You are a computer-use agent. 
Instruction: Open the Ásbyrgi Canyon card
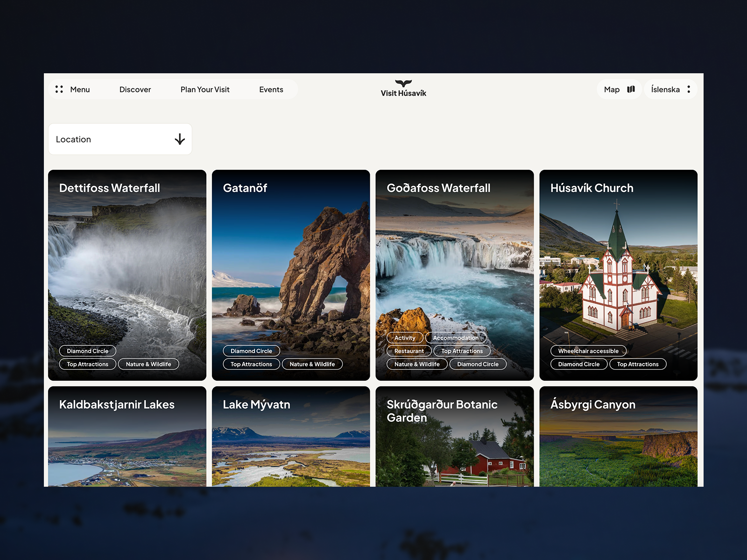pyautogui.click(x=618, y=443)
